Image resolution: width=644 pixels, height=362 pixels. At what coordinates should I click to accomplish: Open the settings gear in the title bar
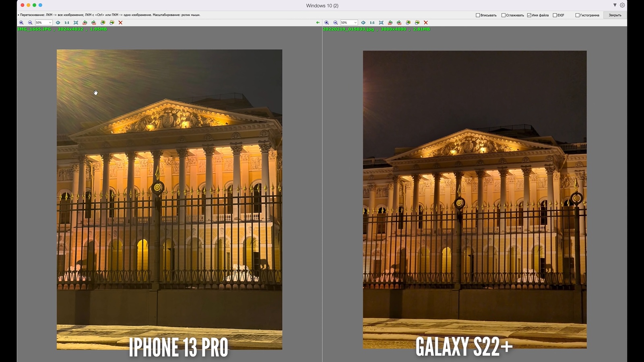click(x=622, y=5)
